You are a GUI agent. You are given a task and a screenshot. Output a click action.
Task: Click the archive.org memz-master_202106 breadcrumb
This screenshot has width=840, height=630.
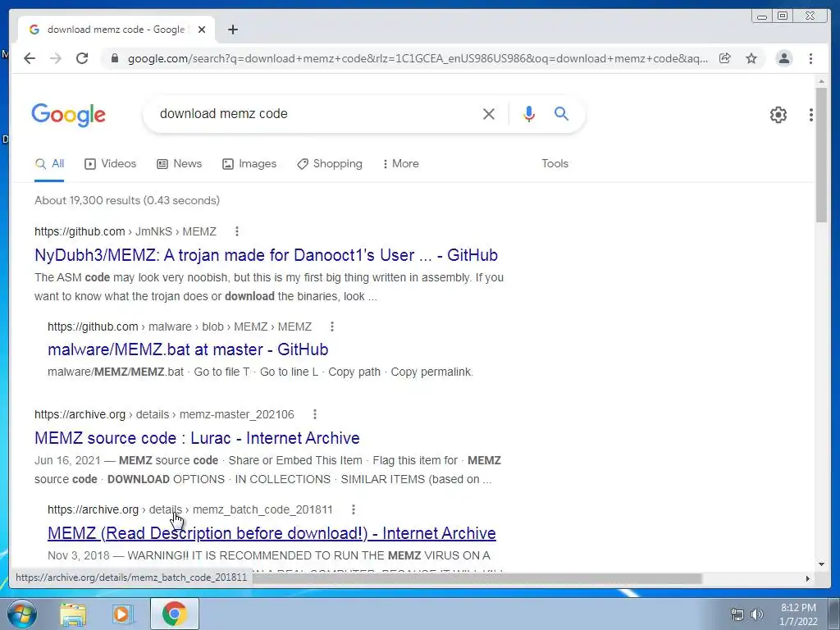[164, 414]
